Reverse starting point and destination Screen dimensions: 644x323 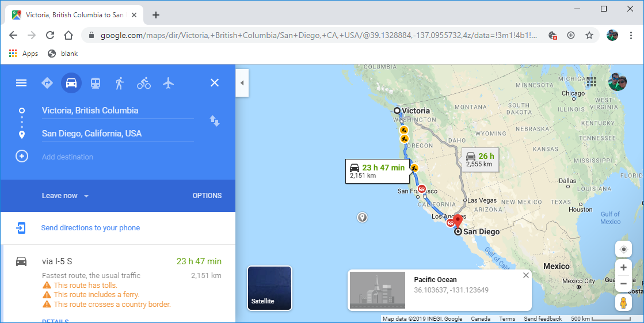click(215, 121)
